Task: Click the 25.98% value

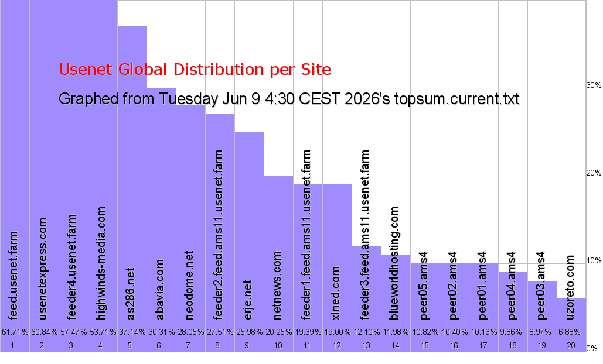Action: 249,332
